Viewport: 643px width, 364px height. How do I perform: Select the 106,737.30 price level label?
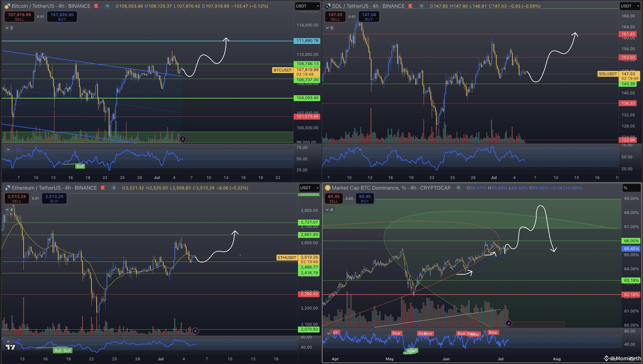[x=307, y=80]
